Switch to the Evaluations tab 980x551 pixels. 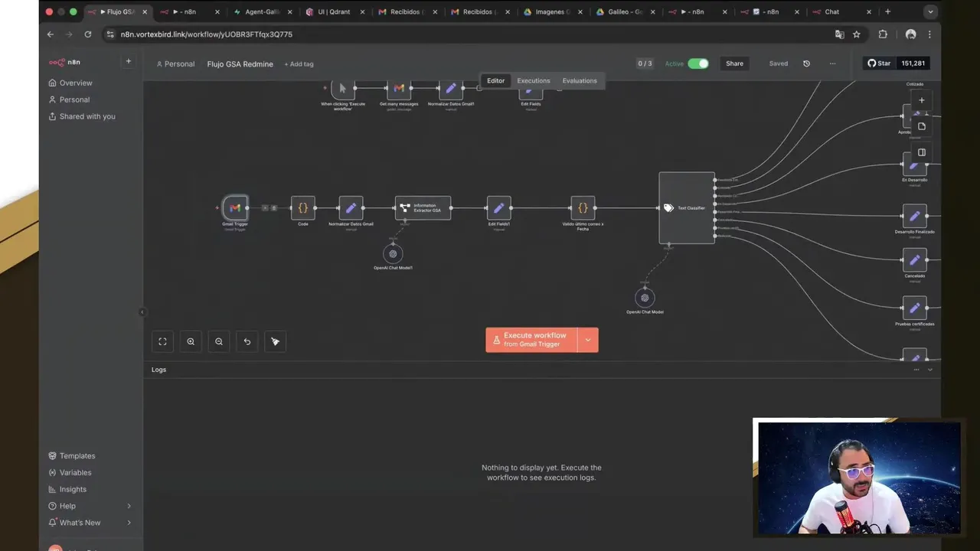pyautogui.click(x=580, y=80)
